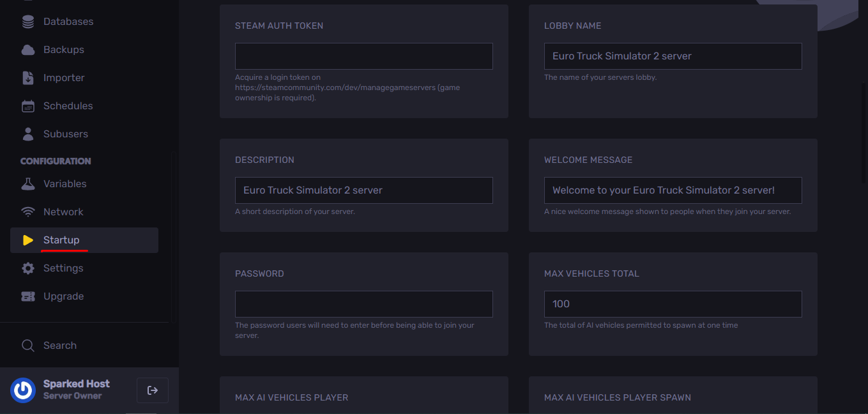Image resolution: width=868 pixels, height=414 pixels.
Task: Click the Schedules calendar icon
Action: coord(28,106)
